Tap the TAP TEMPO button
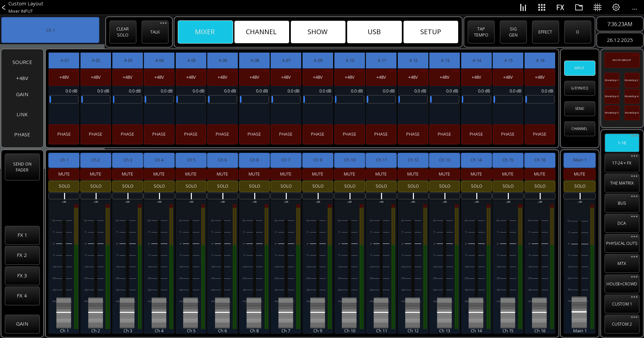Image resolution: width=644 pixels, height=338 pixels. click(x=481, y=32)
